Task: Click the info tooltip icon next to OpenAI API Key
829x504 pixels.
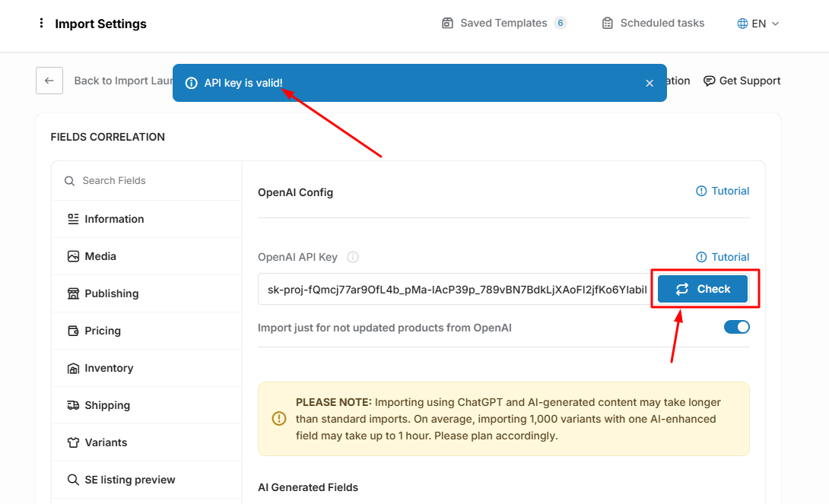Action: pos(353,257)
